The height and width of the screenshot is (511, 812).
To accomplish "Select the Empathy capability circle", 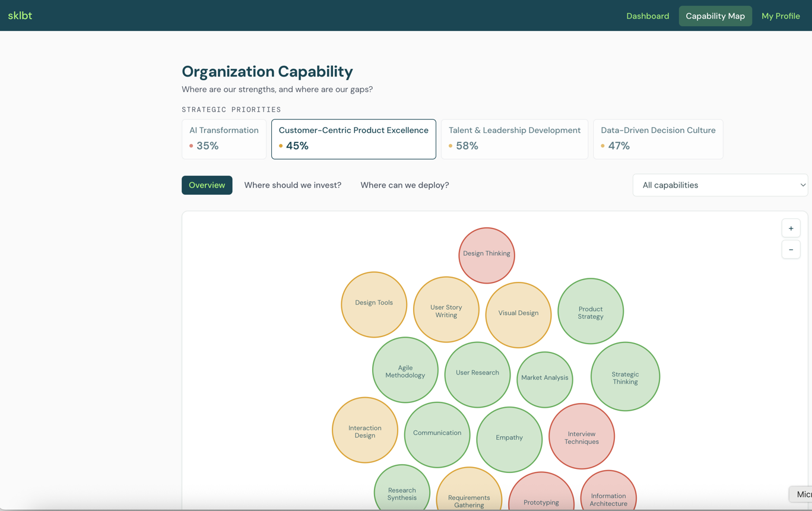I will (509, 437).
